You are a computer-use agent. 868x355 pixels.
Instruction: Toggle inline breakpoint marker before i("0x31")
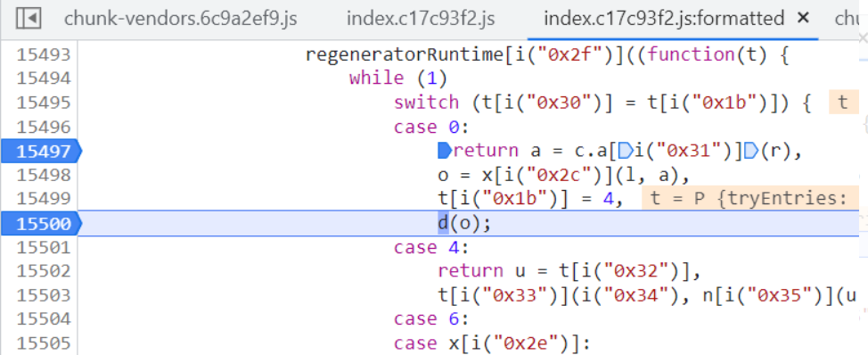(x=626, y=151)
